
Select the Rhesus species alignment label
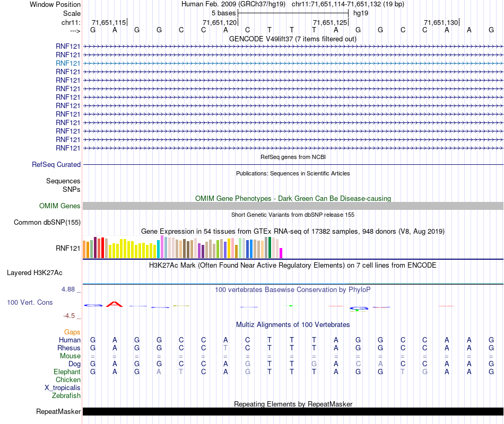tap(69, 348)
